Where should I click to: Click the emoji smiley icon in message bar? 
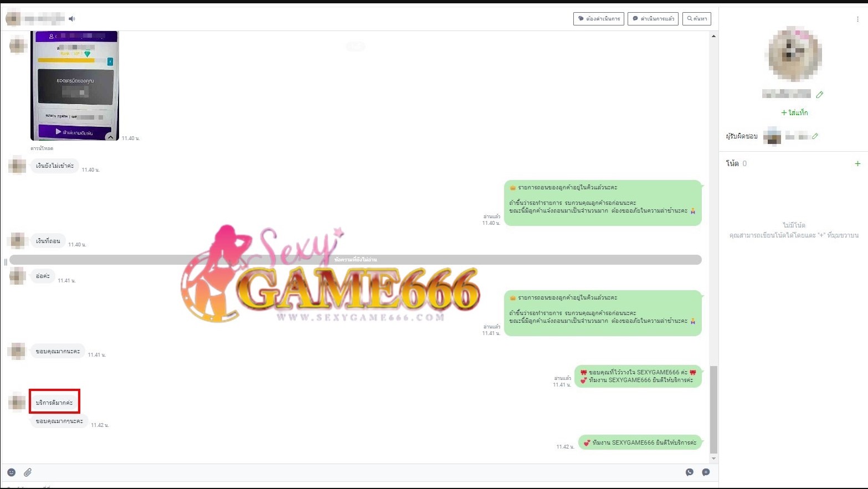pos(12,472)
